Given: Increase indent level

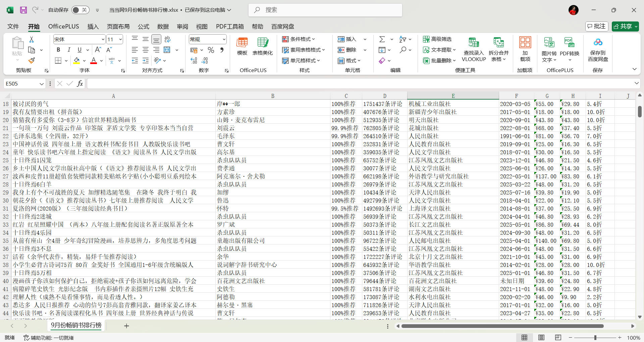Looking at the screenshot, I should [146, 61].
